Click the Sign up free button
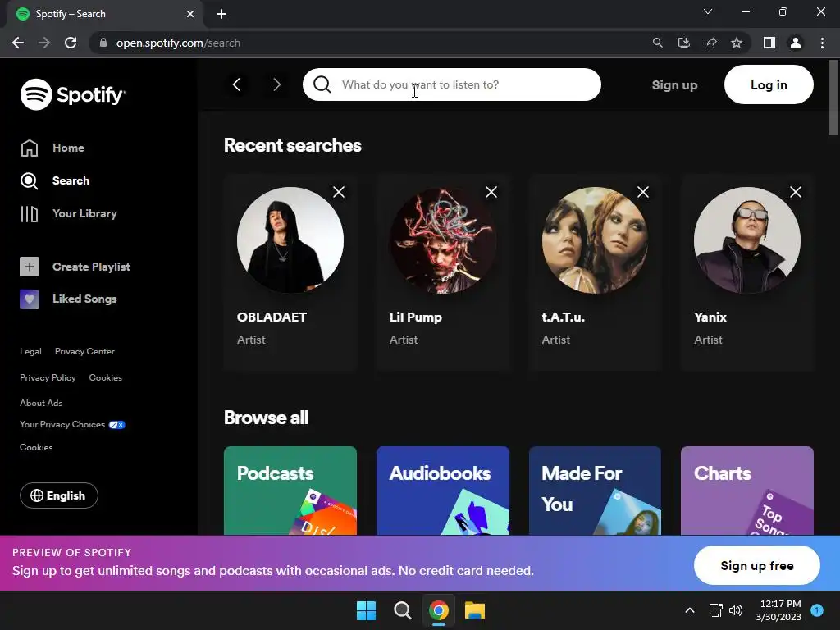The width and height of the screenshot is (840, 630). tap(757, 566)
